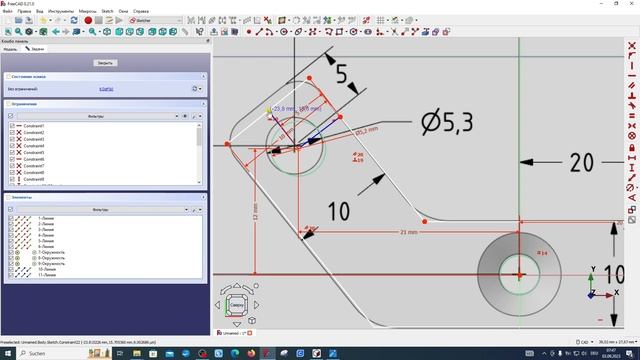Image resolution: width=640 pixels, height=360 pixels.
Task: Apply the Lock constraint from right toolbar
Action: (632, 147)
